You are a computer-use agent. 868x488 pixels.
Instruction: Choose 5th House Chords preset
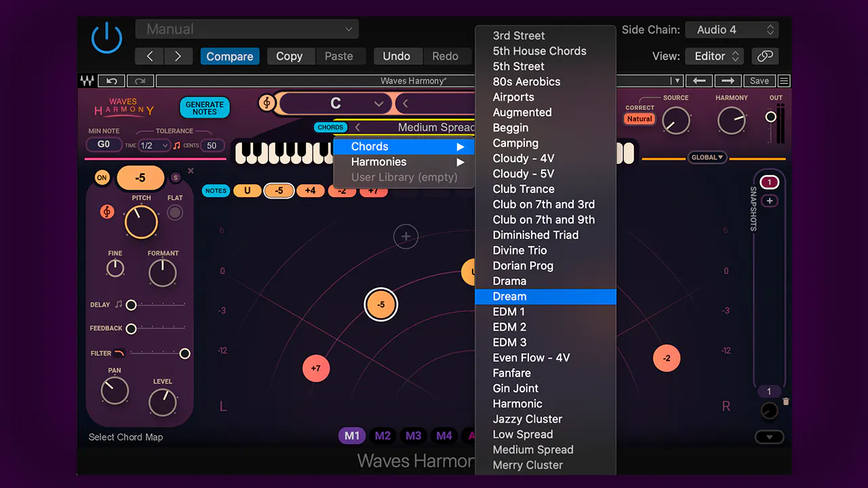[545, 51]
